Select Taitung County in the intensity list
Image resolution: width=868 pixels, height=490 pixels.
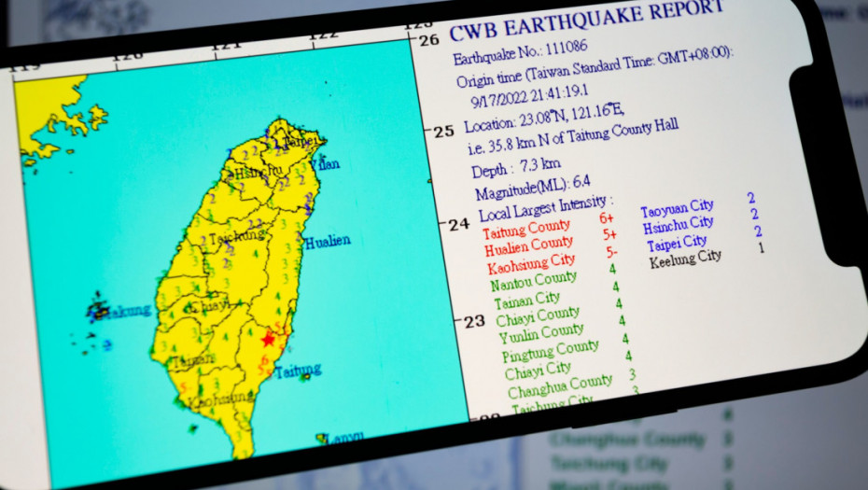(x=525, y=228)
